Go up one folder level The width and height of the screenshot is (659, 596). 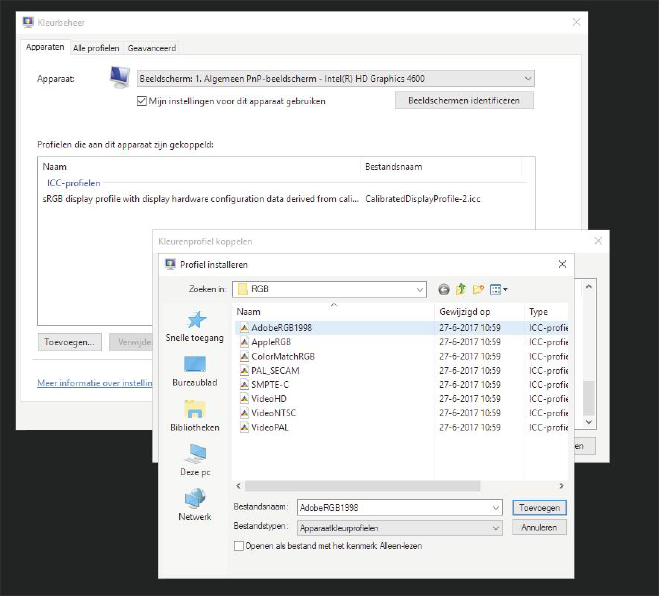tap(461, 290)
